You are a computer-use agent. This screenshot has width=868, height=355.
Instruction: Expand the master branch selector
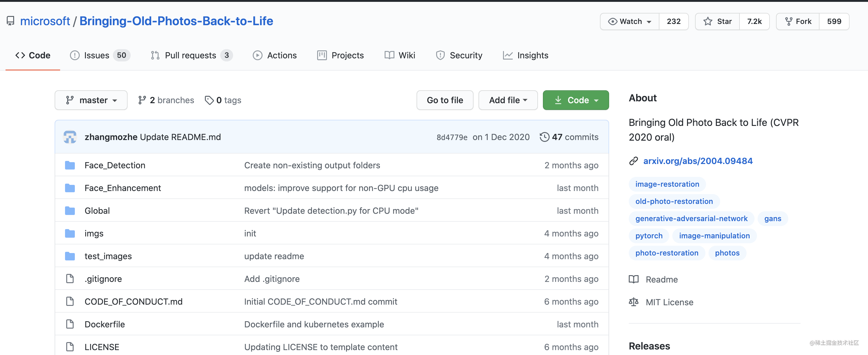click(x=91, y=100)
